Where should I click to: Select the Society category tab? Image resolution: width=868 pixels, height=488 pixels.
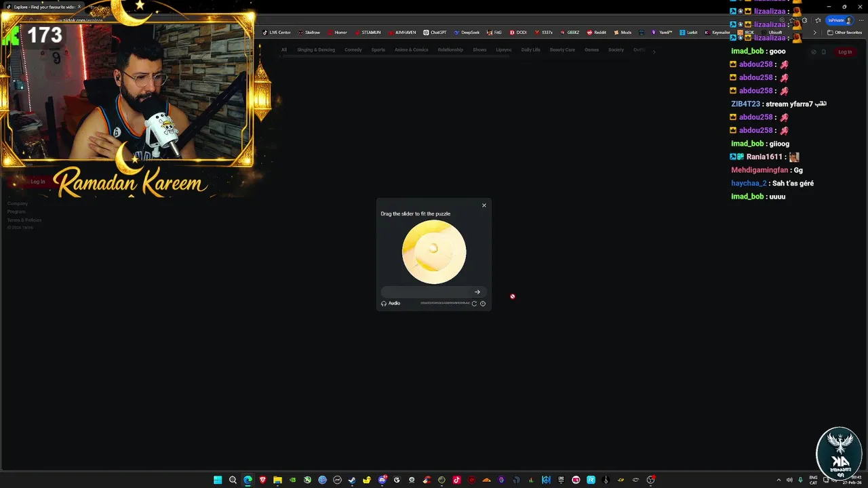(616, 49)
